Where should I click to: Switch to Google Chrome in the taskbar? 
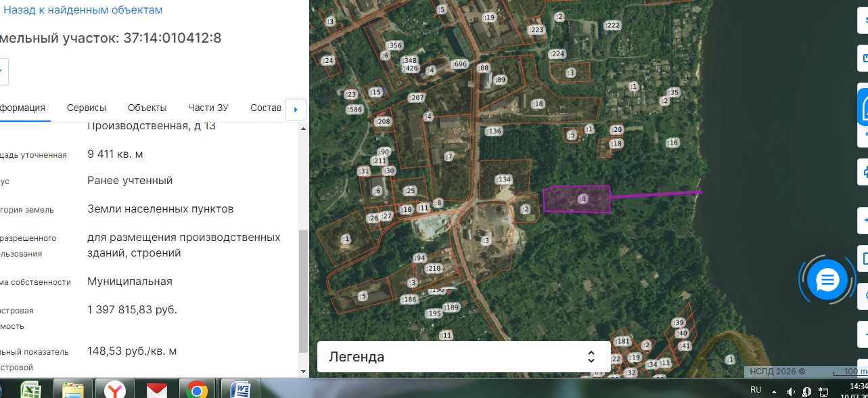[198, 390]
